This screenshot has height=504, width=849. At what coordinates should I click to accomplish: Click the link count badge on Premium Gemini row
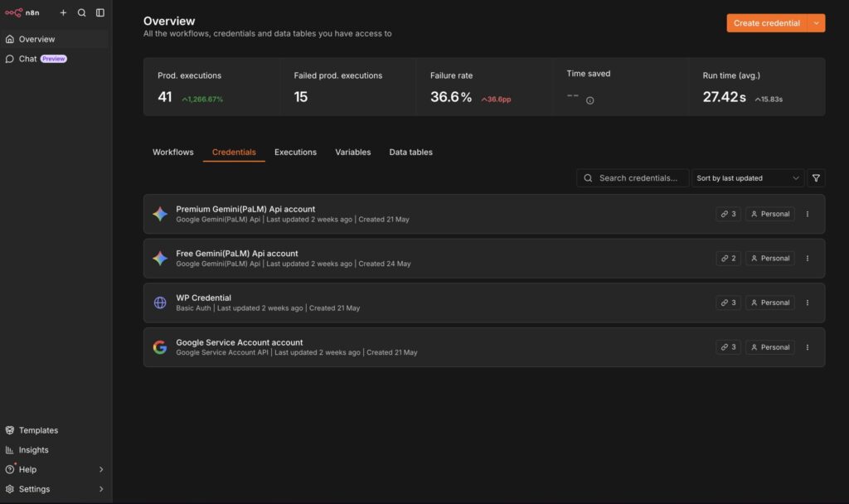coord(728,214)
